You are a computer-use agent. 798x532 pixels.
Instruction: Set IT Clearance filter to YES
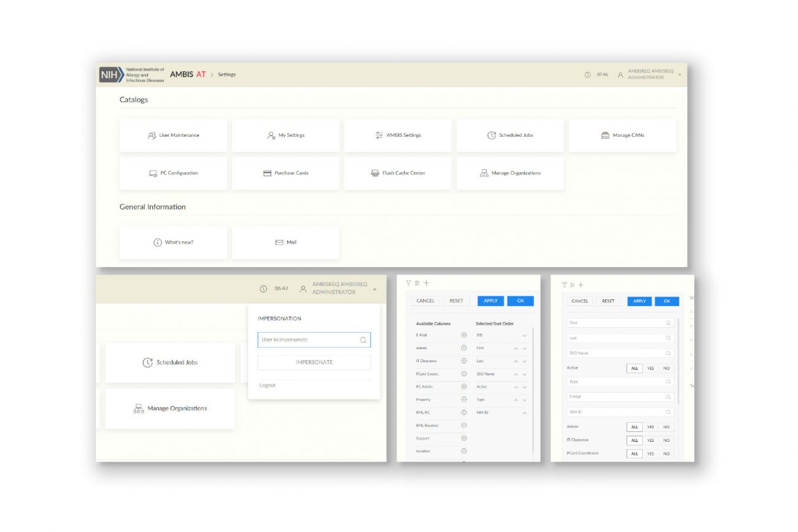650,440
